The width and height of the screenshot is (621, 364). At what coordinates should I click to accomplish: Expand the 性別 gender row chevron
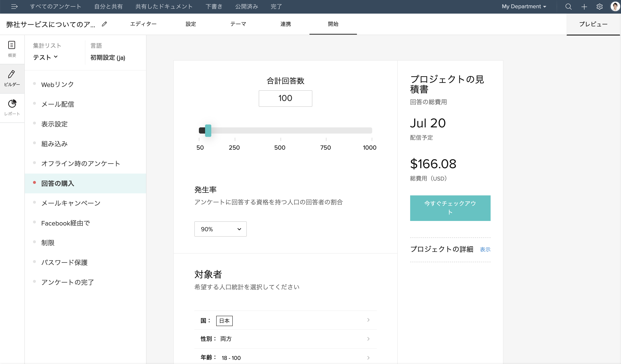point(368,339)
